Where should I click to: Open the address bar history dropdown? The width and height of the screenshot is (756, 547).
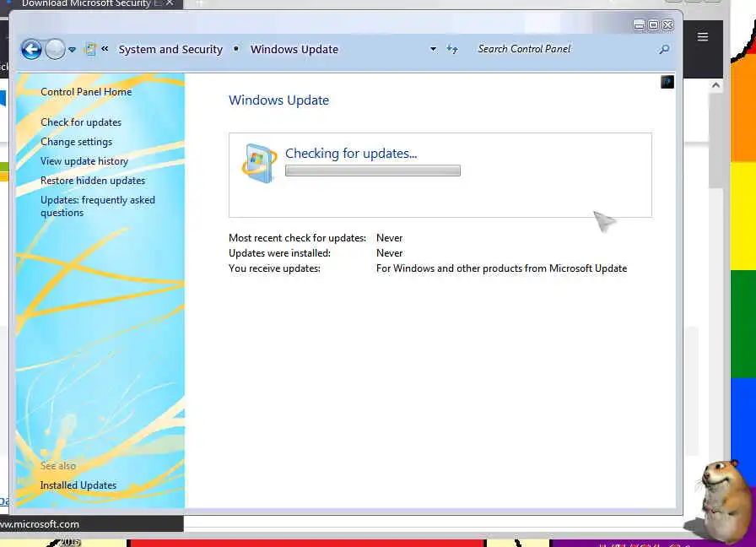[433, 49]
